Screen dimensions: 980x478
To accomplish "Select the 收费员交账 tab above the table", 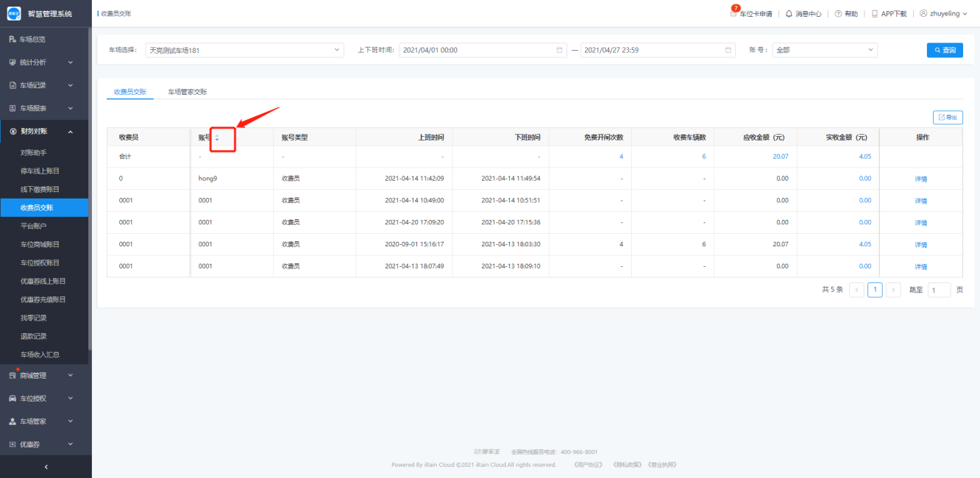I will point(129,92).
